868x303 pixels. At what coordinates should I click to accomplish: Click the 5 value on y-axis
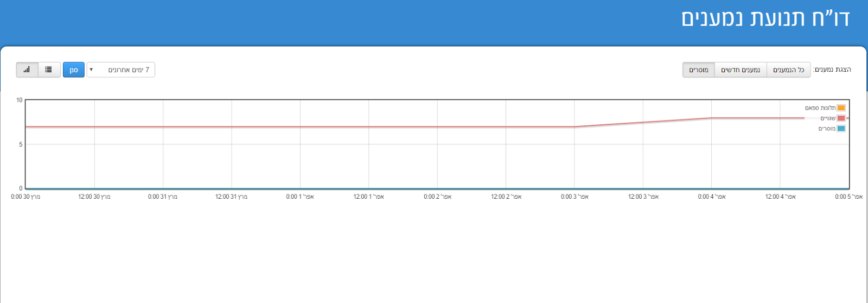tap(21, 144)
